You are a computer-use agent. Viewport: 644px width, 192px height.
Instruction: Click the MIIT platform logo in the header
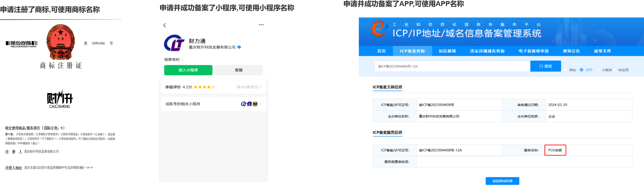coord(379,28)
